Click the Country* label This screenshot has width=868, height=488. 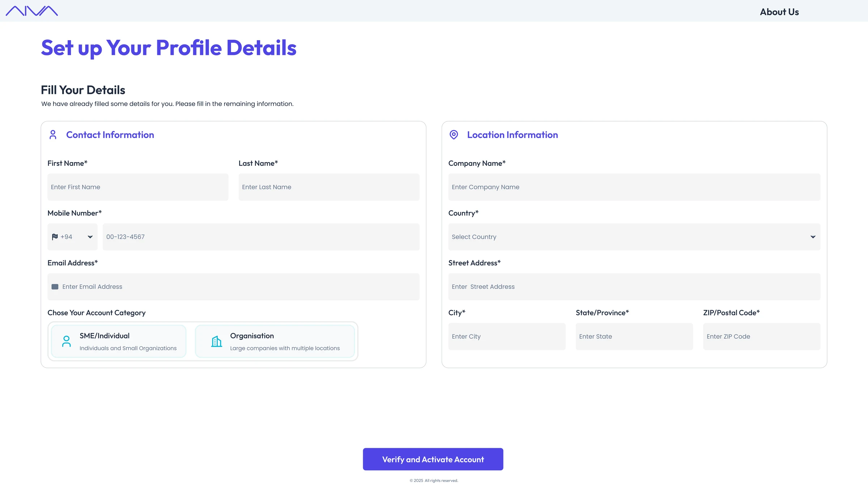[x=463, y=213]
